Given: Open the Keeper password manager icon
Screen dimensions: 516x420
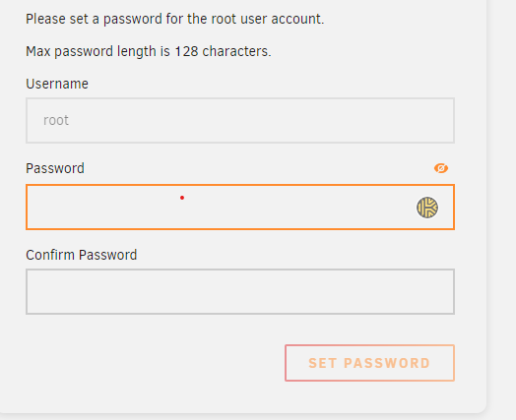Looking at the screenshot, I should coord(427,208).
